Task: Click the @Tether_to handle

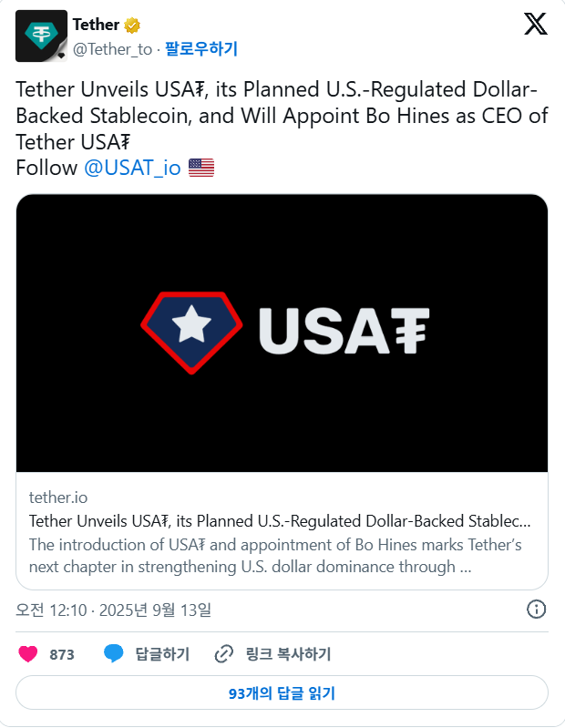Action: (112, 49)
